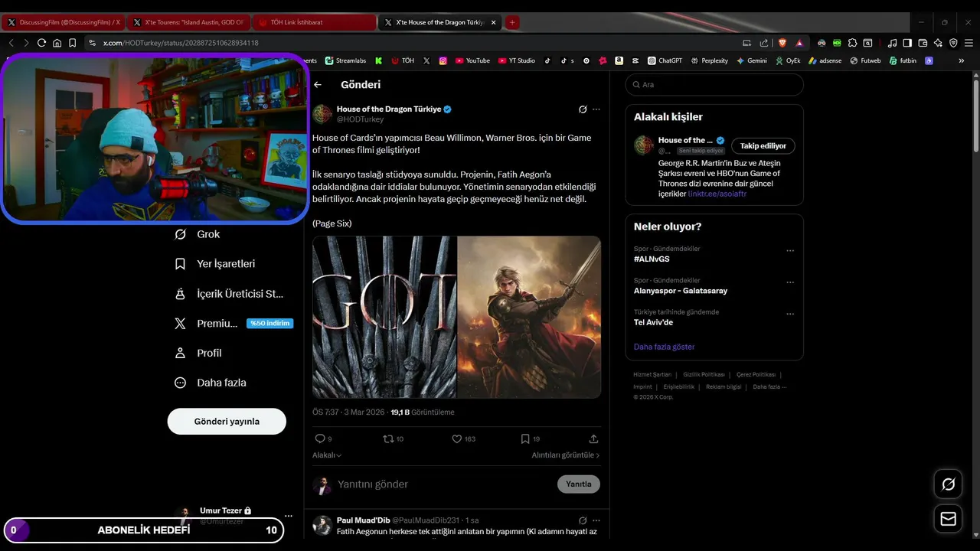Open İçerik Üreticisi Studio in sidebar

tap(230, 294)
